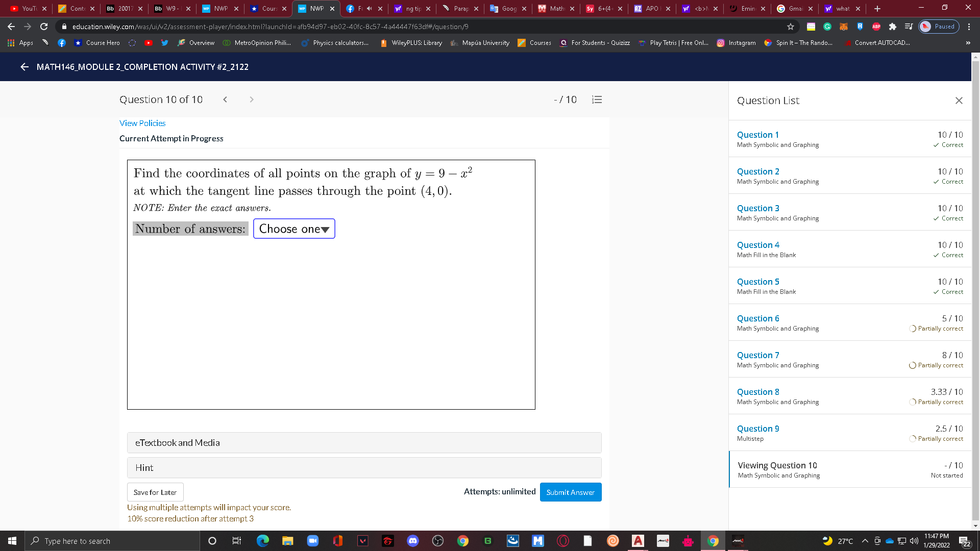Click the Submit Answer button

(x=571, y=492)
